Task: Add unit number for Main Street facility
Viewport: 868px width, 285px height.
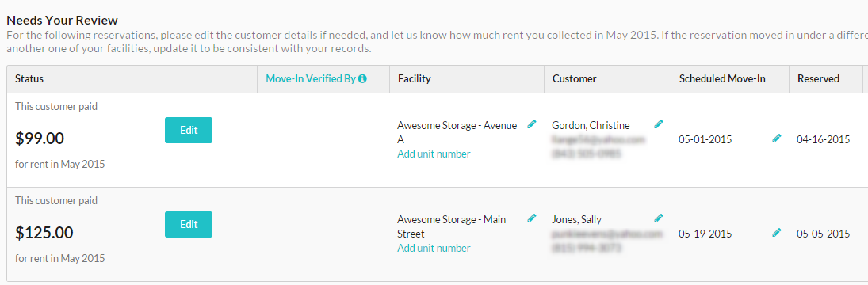Action: pyautogui.click(x=434, y=248)
